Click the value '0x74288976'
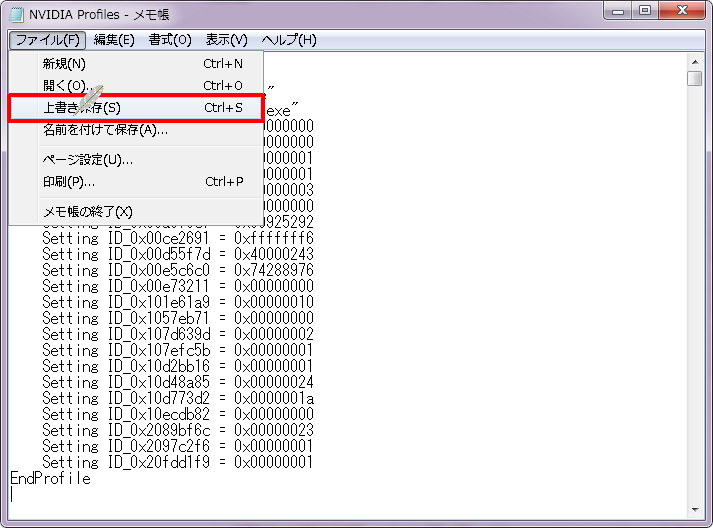The image size is (713, 528). coord(274,270)
